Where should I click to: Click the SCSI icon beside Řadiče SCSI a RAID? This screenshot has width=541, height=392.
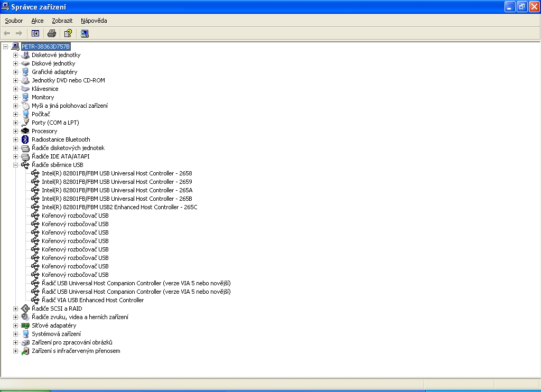pos(25,309)
